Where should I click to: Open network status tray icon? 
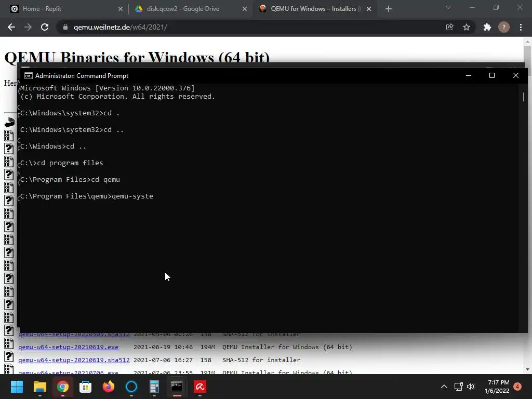458,387
